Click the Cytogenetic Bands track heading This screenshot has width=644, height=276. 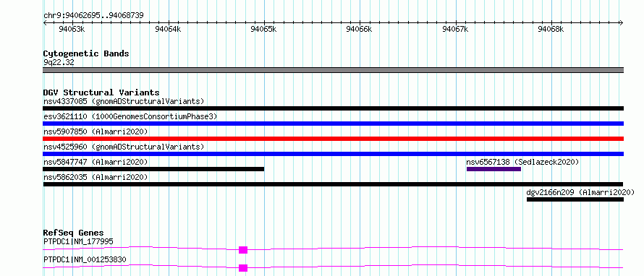(x=86, y=53)
